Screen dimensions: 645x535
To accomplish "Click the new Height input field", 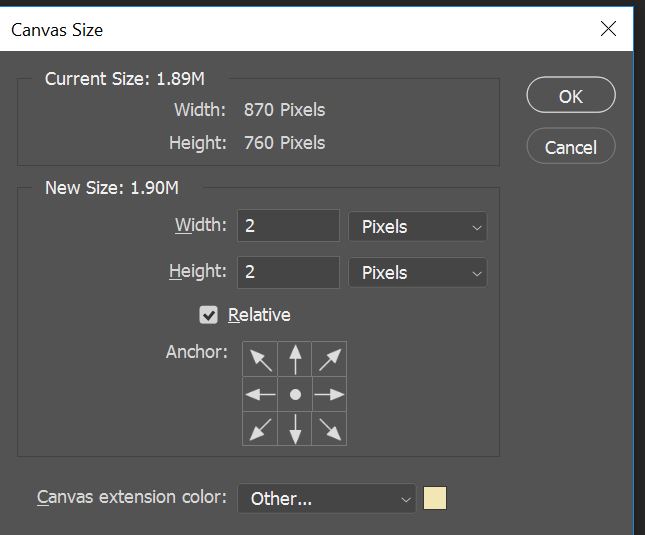I will tap(289, 272).
